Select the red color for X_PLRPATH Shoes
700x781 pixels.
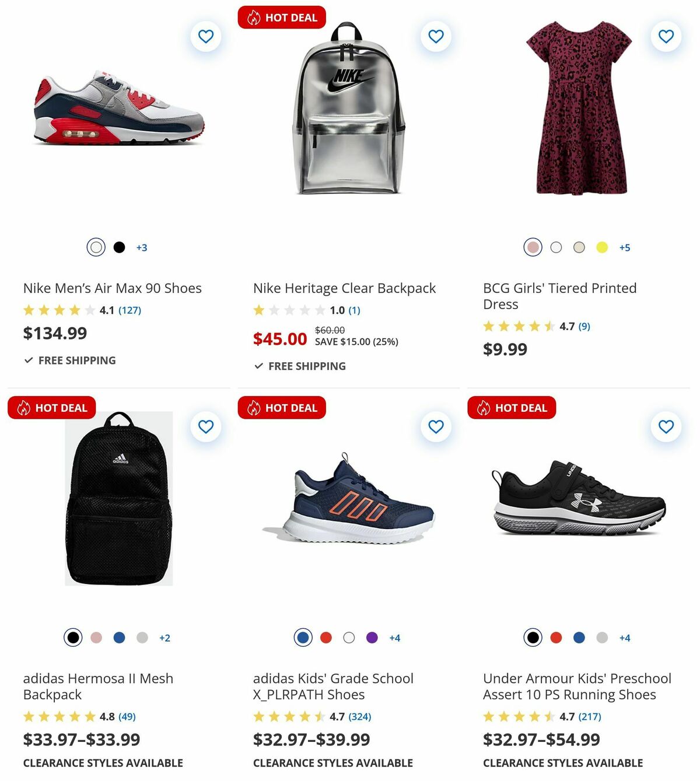327,638
